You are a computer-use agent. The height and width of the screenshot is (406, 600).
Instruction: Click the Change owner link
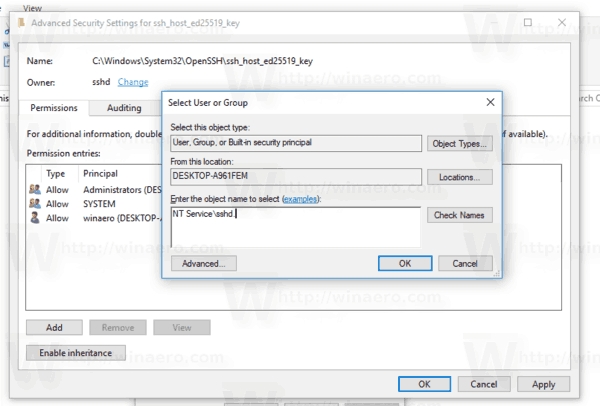pyautogui.click(x=133, y=82)
